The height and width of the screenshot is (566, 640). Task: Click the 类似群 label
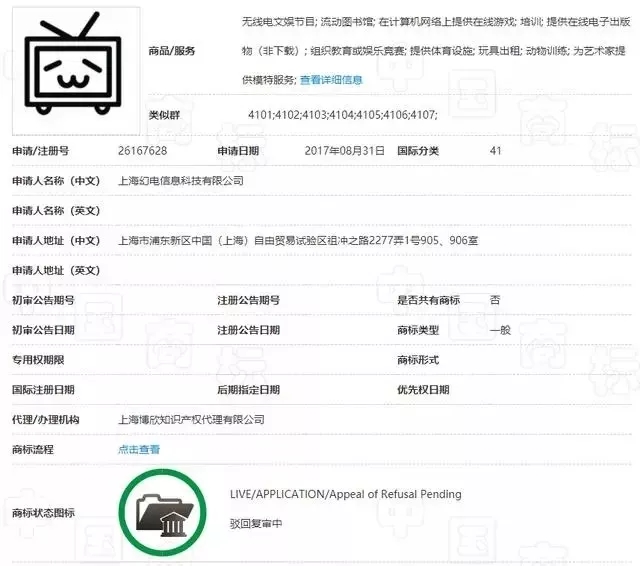pos(162,116)
